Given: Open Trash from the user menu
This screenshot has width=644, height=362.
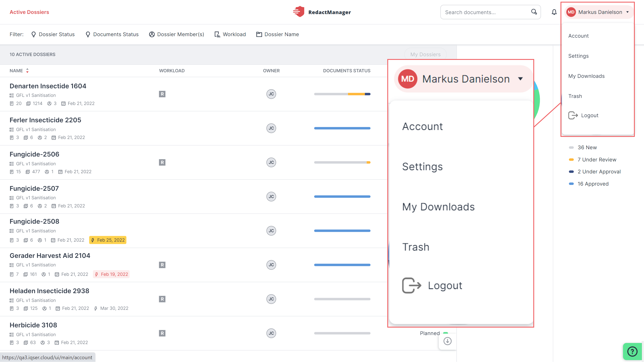Looking at the screenshot, I should click(575, 96).
